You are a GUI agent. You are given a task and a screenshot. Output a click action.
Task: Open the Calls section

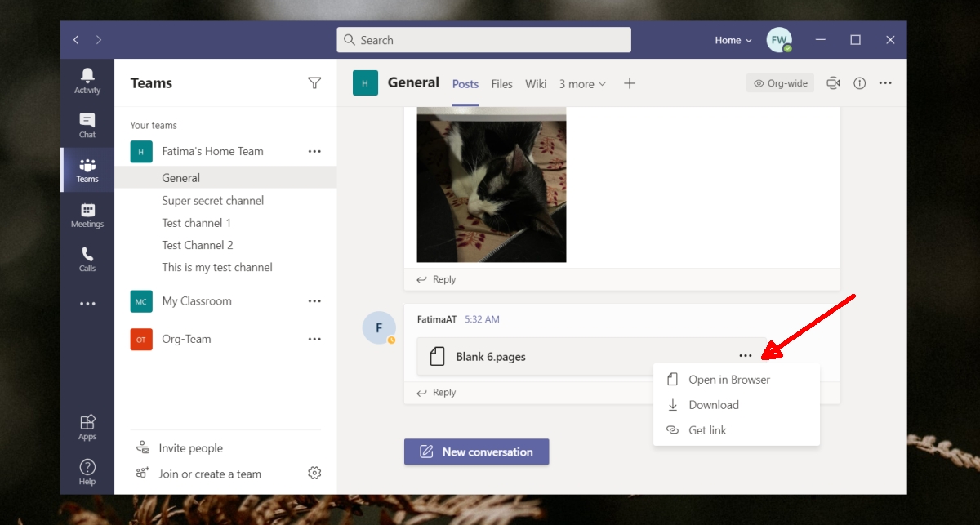(x=87, y=259)
